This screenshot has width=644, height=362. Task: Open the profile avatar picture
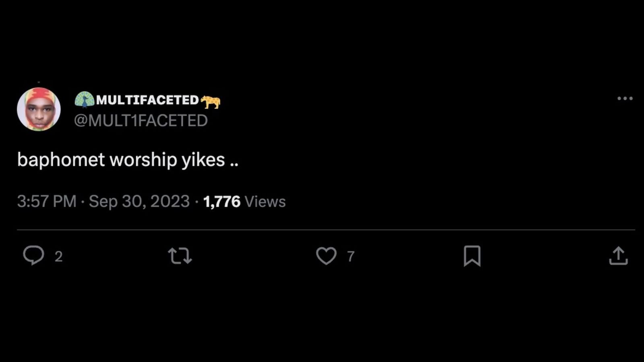point(39,109)
